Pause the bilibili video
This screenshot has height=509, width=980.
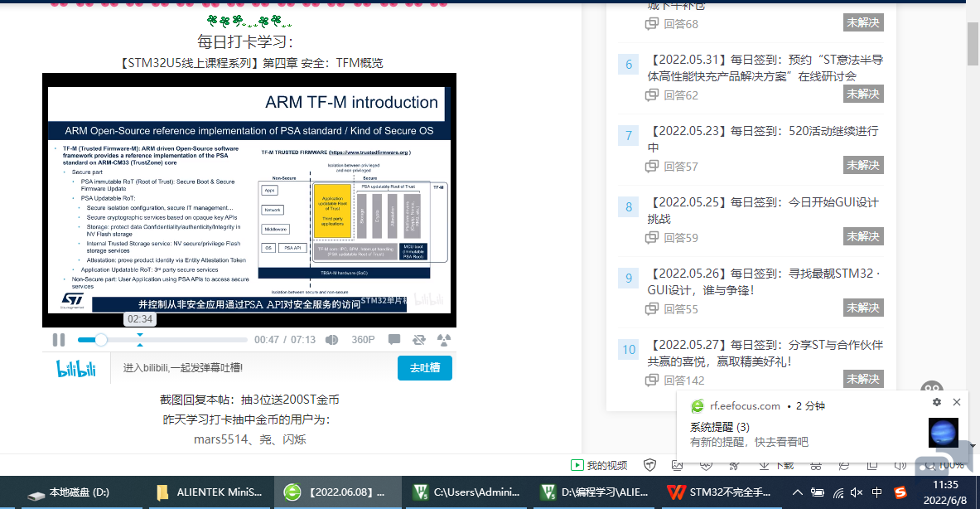[59, 340]
